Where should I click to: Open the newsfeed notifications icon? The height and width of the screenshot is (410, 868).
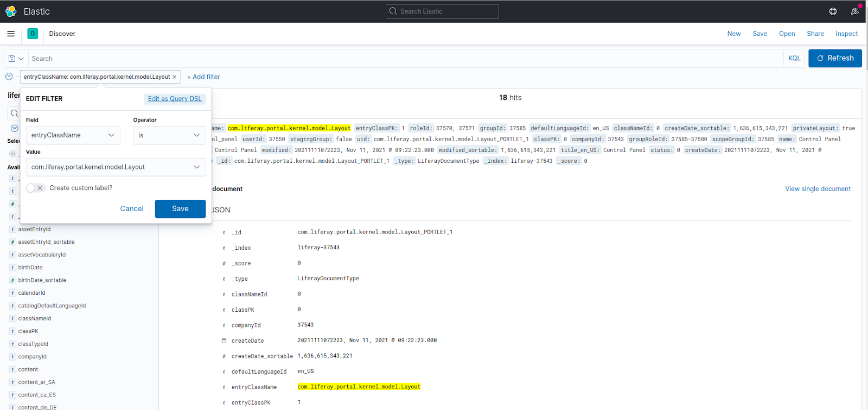point(854,11)
